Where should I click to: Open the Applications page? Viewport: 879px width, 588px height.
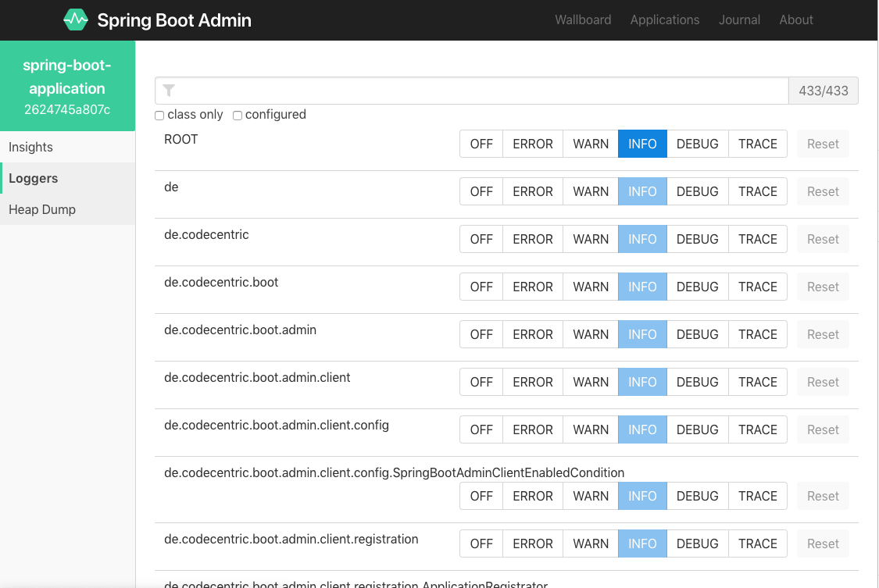pos(665,20)
